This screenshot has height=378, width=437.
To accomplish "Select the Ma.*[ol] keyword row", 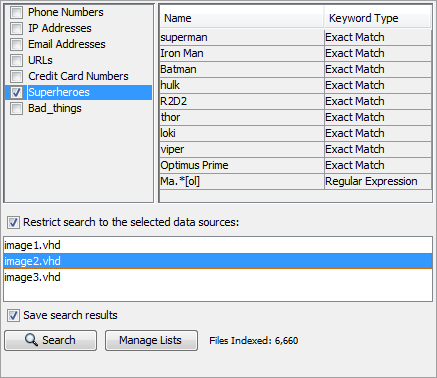I will click(x=295, y=181).
